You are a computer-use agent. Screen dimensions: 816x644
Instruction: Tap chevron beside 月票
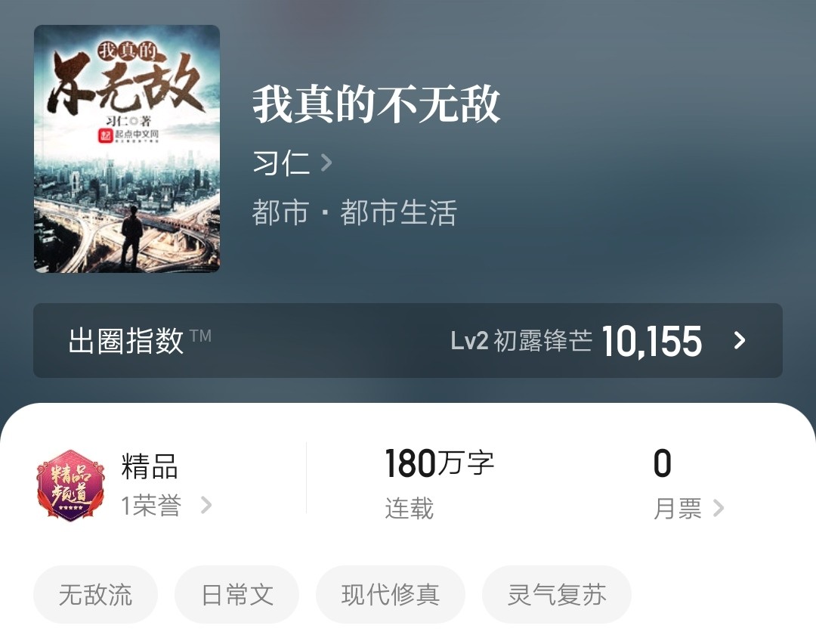pos(719,508)
